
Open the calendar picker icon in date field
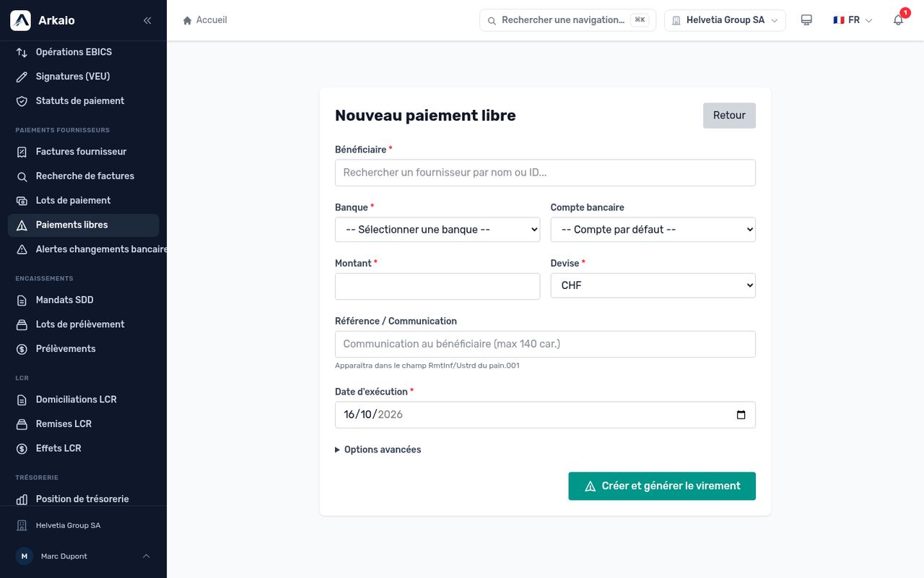point(741,415)
